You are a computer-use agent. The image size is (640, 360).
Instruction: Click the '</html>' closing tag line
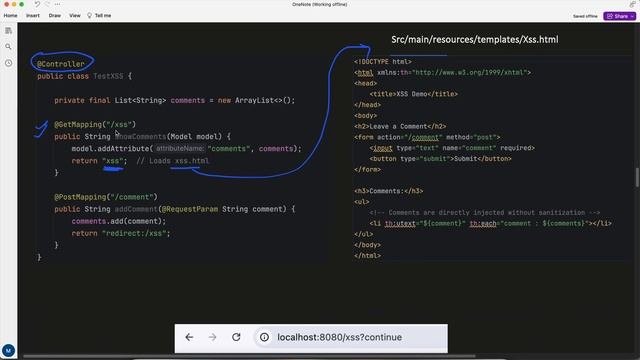(367, 256)
